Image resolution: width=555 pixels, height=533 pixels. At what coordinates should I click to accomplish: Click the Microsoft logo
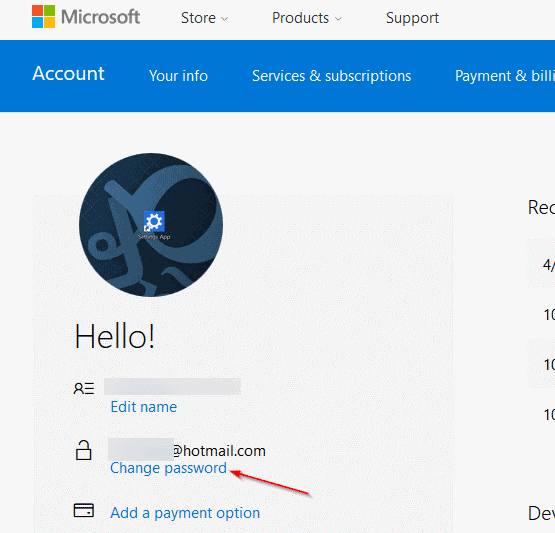click(86, 17)
